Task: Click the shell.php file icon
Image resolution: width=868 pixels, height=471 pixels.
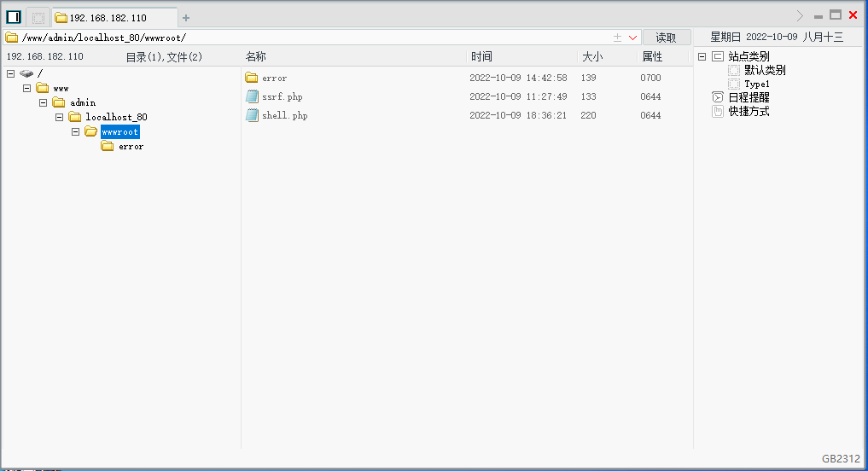Action: pos(252,115)
